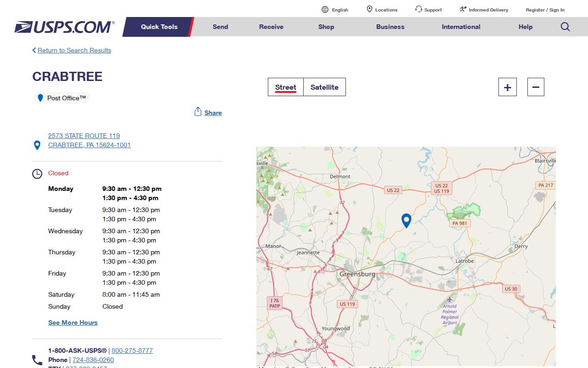The width and height of the screenshot is (588, 368).
Task: Open the Help menu
Action: point(526,27)
